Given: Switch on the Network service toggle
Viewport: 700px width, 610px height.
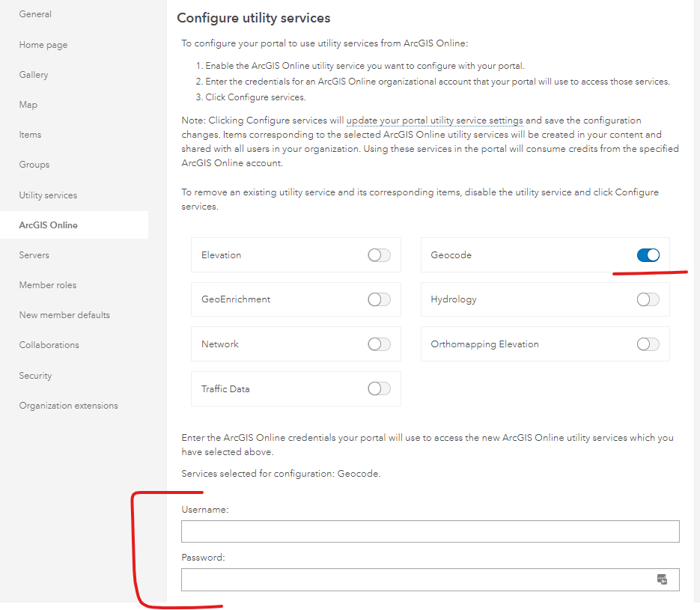Looking at the screenshot, I should pos(379,344).
